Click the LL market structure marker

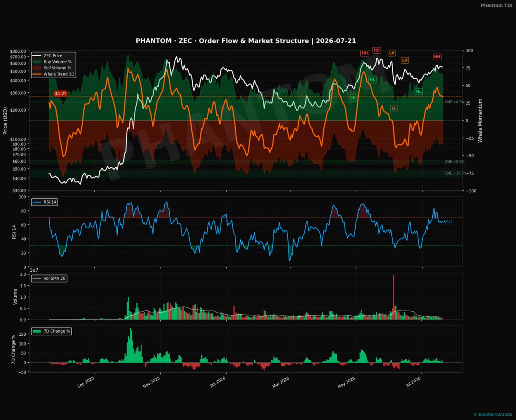tap(394, 108)
